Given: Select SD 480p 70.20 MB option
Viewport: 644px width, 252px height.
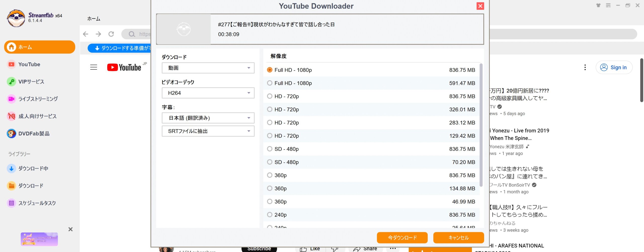Looking at the screenshot, I should [x=371, y=162].
